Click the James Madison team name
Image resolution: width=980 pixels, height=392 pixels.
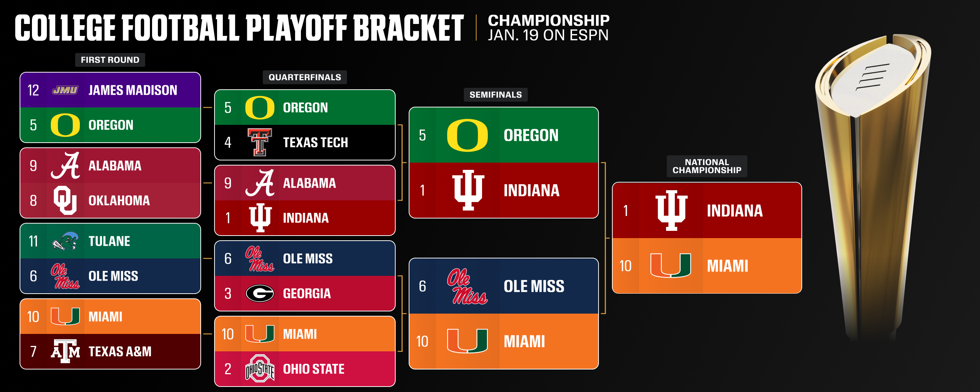(133, 90)
